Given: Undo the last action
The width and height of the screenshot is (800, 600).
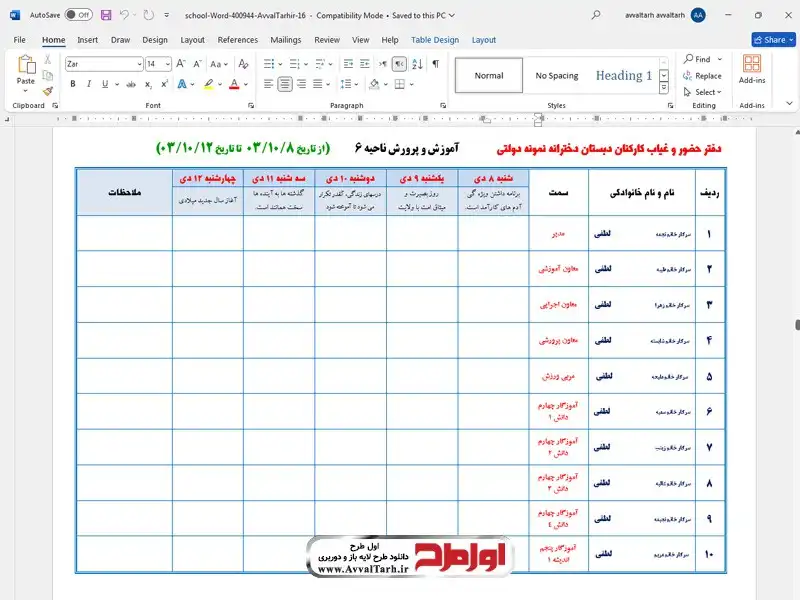Looking at the screenshot, I should click(124, 15).
